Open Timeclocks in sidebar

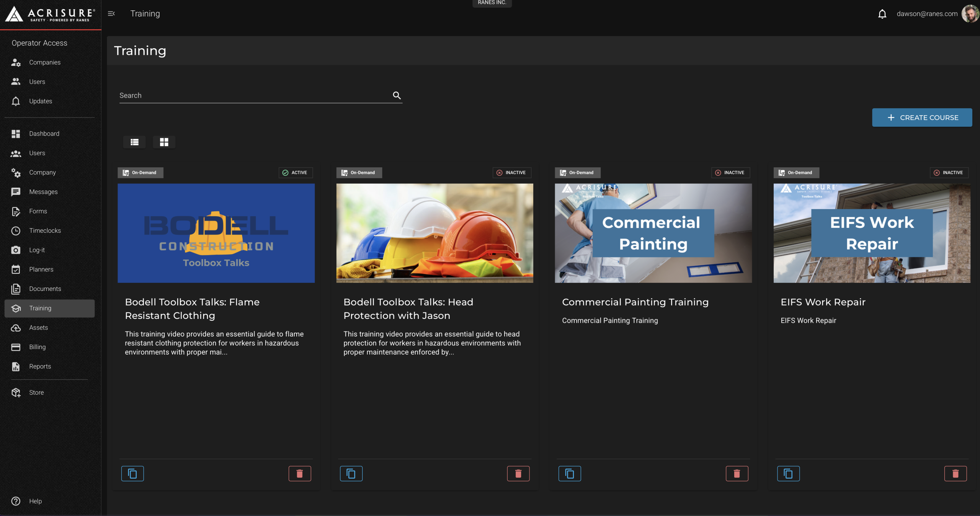50,230
